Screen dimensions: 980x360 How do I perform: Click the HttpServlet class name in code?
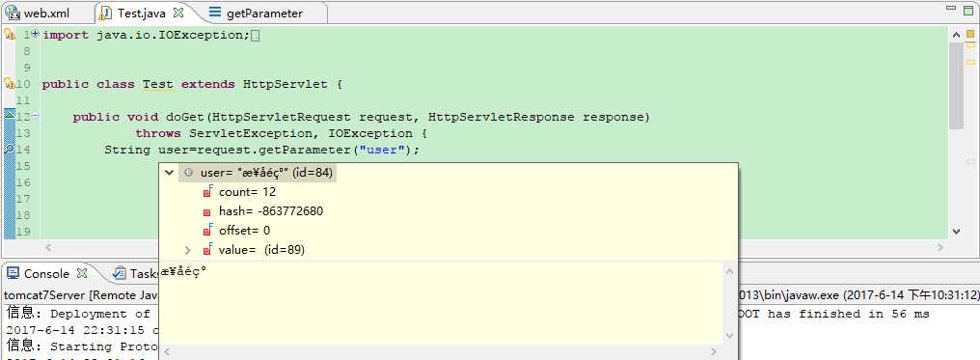pos(285,84)
